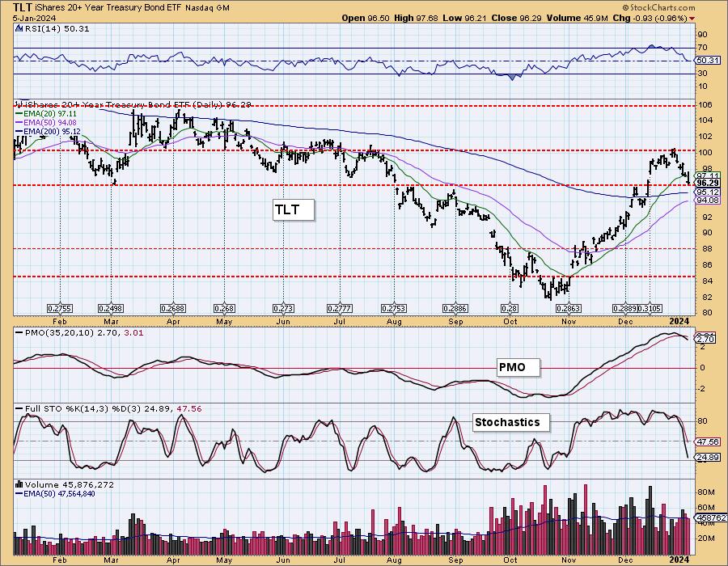Click the green EMA(20) legend line marker

tap(19, 114)
